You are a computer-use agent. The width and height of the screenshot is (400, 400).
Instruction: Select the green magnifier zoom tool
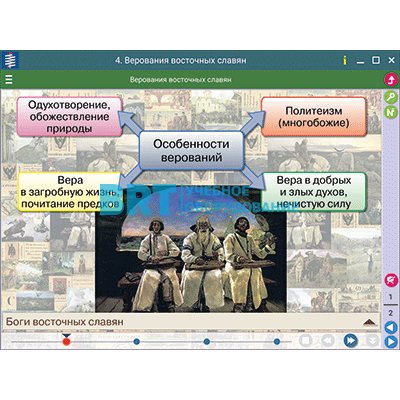point(390,97)
